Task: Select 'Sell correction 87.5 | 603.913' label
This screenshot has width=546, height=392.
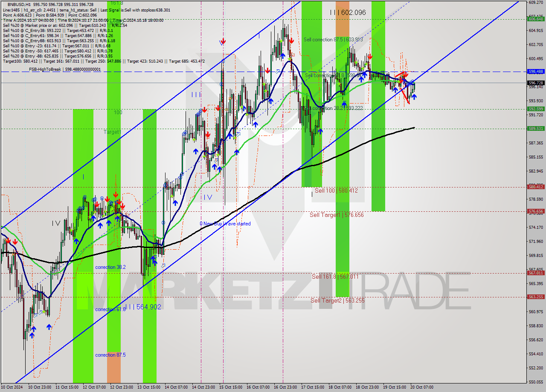Action: [x=333, y=40]
